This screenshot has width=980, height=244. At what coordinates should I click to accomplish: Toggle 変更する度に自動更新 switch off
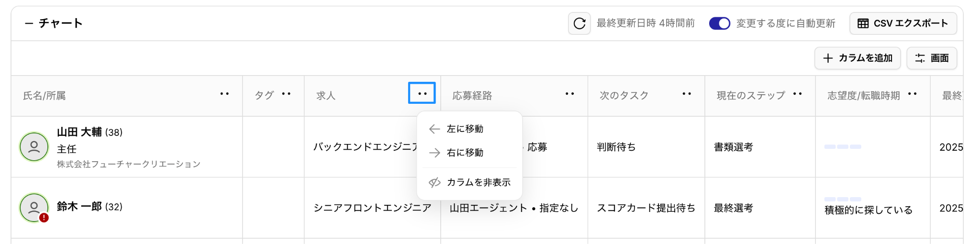coord(719,23)
